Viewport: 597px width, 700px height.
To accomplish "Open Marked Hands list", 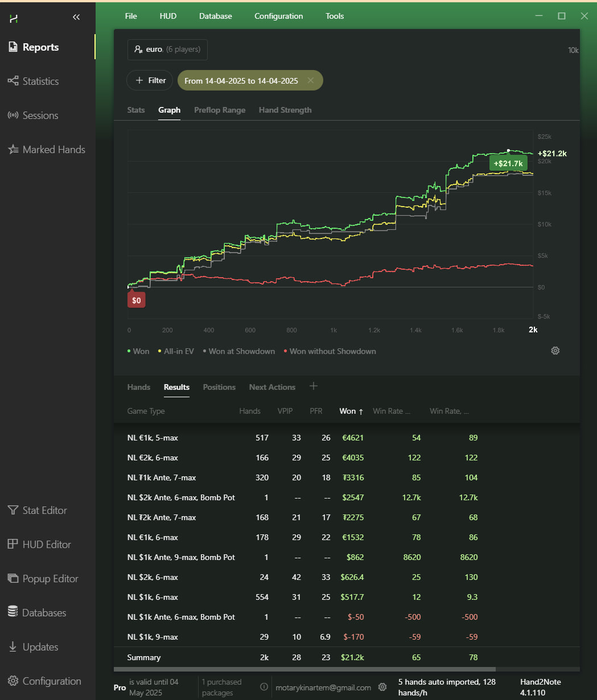I will tap(46, 149).
